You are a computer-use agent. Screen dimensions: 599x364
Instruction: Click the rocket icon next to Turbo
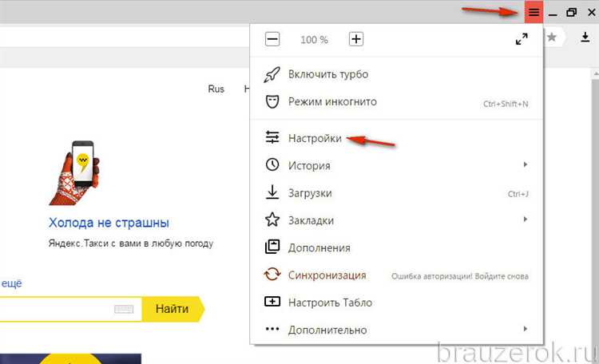pos(272,74)
